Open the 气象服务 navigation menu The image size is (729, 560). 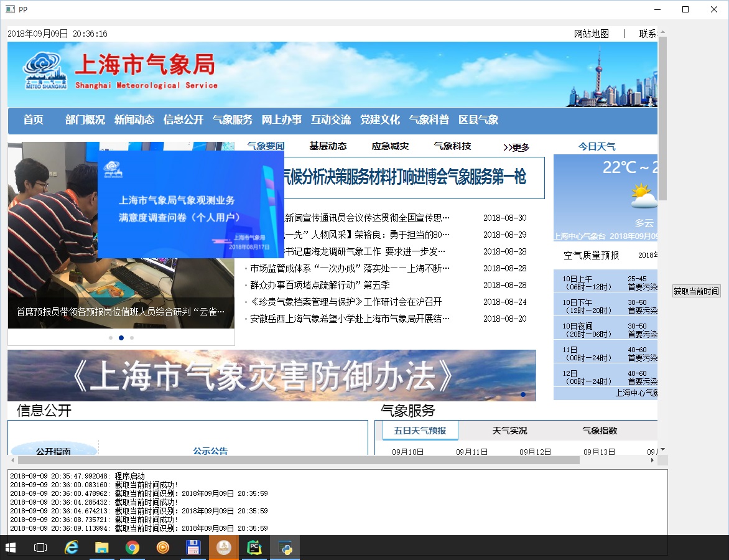coord(233,120)
